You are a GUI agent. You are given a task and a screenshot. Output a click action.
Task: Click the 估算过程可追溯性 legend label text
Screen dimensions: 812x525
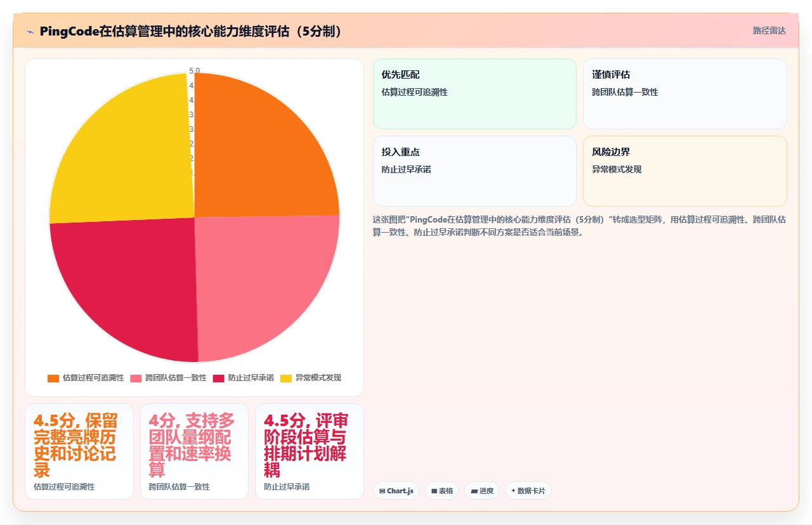pos(93,378)
